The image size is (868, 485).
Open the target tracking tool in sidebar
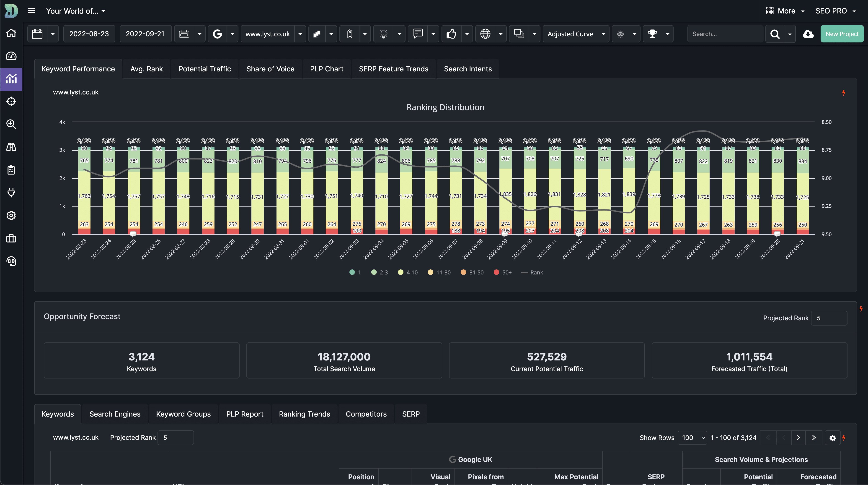click(11, 101)
